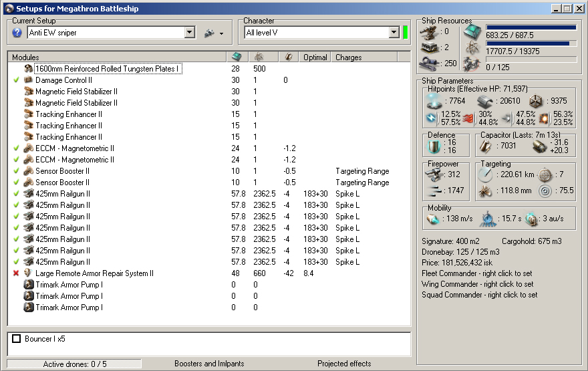
Task: Open the ship setup actions icon menu
Action: click(x=209, y=33)
